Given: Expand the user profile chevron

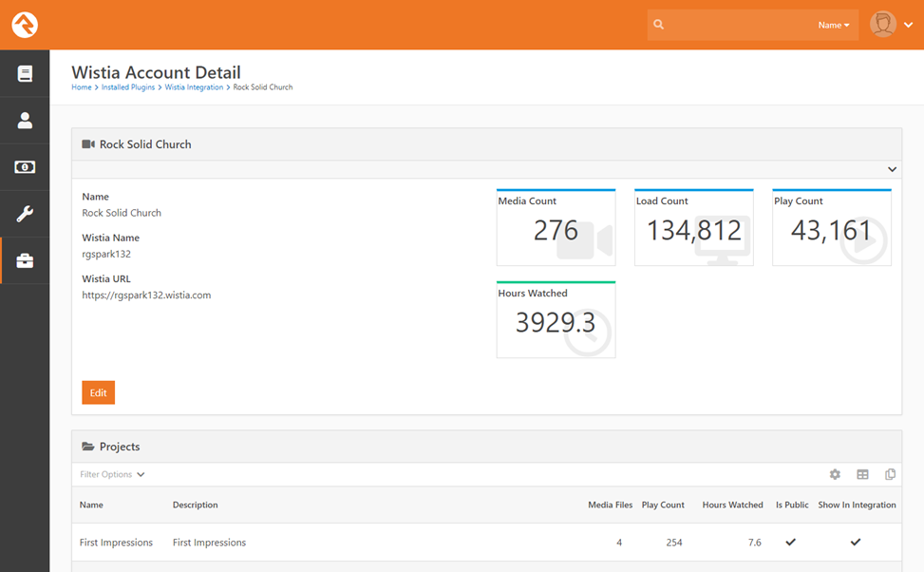Looking at the screenshot, I should tap(909, 25).
